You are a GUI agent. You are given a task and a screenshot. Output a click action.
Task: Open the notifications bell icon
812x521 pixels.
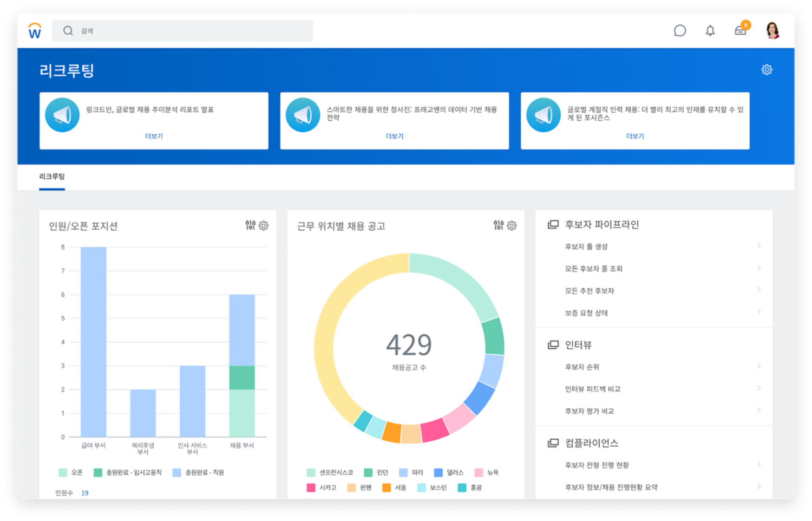click(x=710, y=31)
